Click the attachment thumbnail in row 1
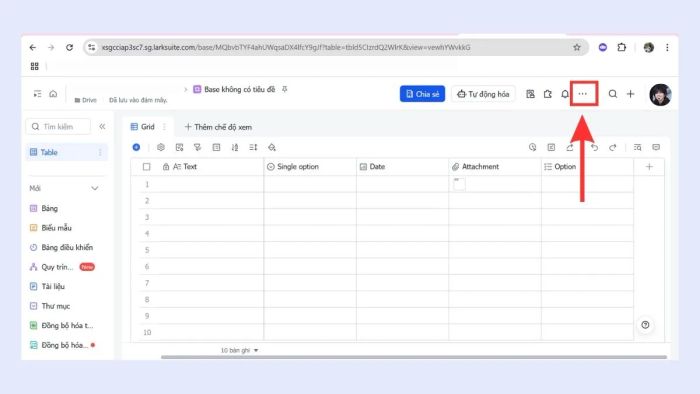The width and height of the screenshot is (700, 394). (x=458, y=183)
